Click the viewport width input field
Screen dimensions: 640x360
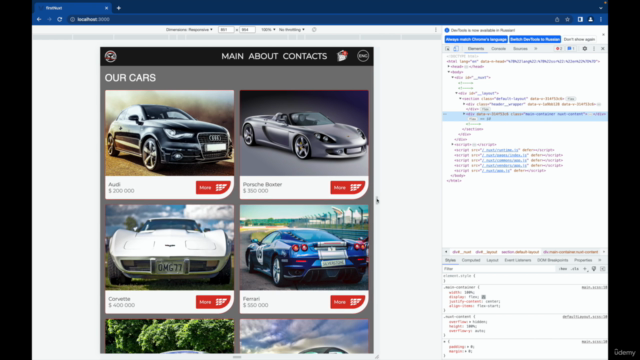226,30
